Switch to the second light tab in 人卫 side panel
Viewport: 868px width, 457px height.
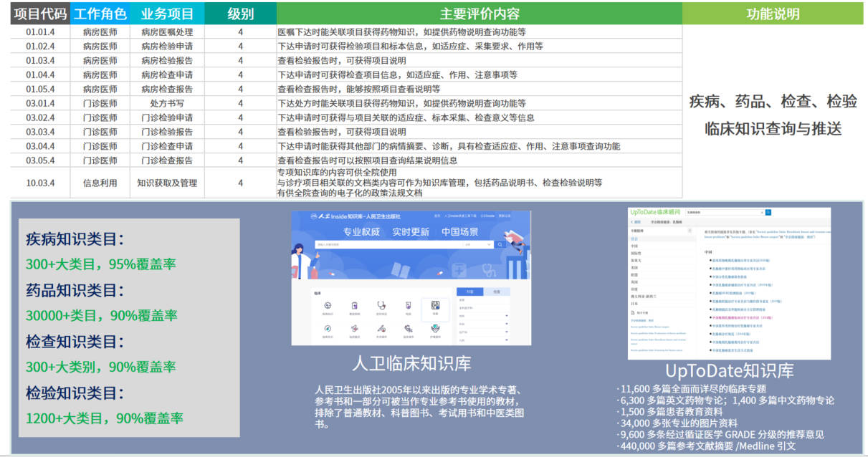click(x=497, y=292)
